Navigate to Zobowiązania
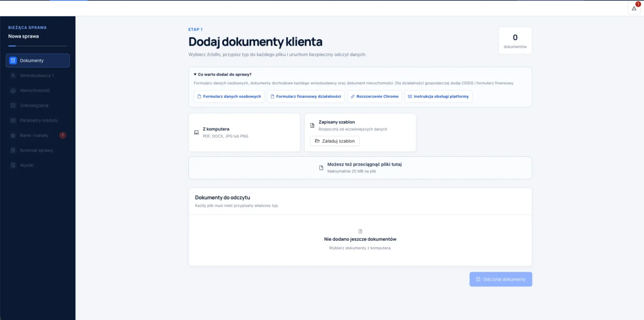Image resolution: width=644 pixels, height=320 pixels. pos(37,105)
